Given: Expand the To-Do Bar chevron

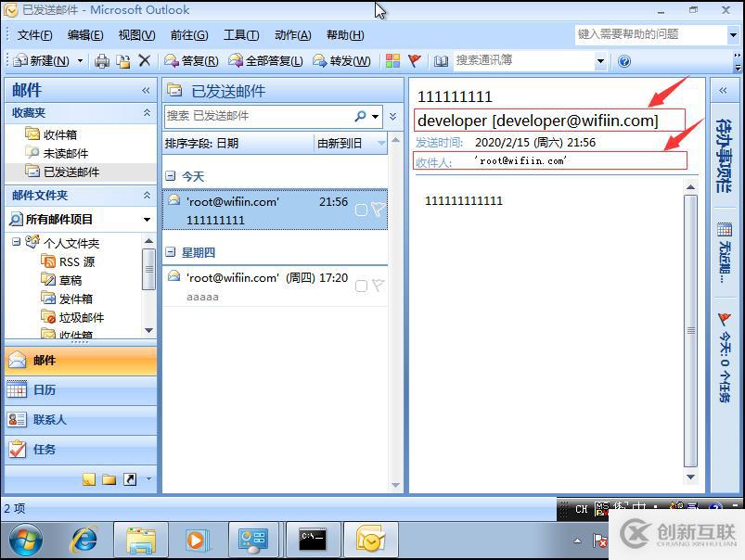Looking at the screenshot, I should pyautogui.click(x=723, y=90).
